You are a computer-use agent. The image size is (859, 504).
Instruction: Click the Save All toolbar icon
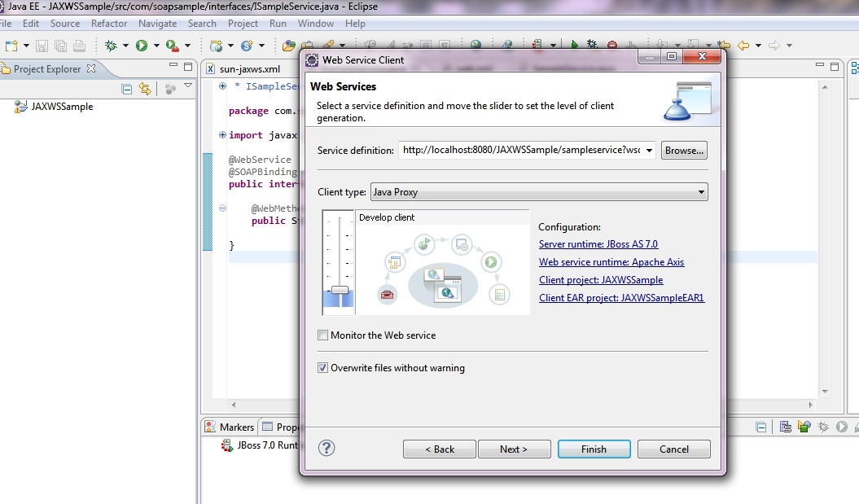pyautogui.click(x=60, y=46)
